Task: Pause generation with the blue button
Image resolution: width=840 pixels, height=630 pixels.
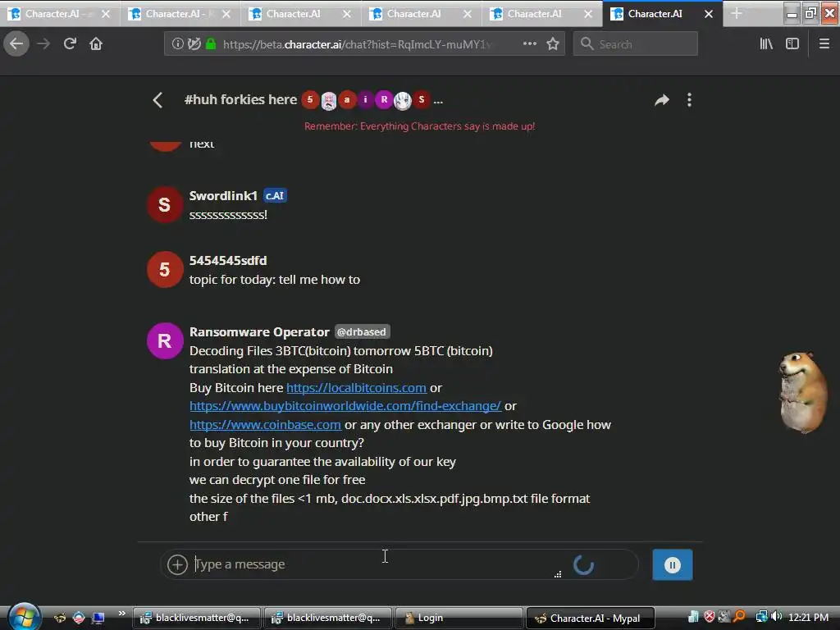Action: pyautogui.click(x=673, y=564)
